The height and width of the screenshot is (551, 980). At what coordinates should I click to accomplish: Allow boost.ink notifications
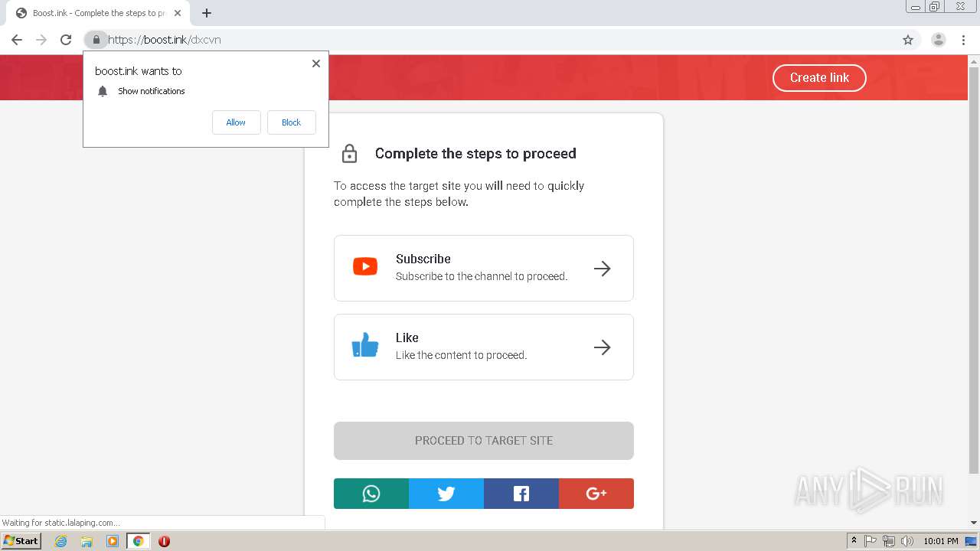tap(236, 122)
